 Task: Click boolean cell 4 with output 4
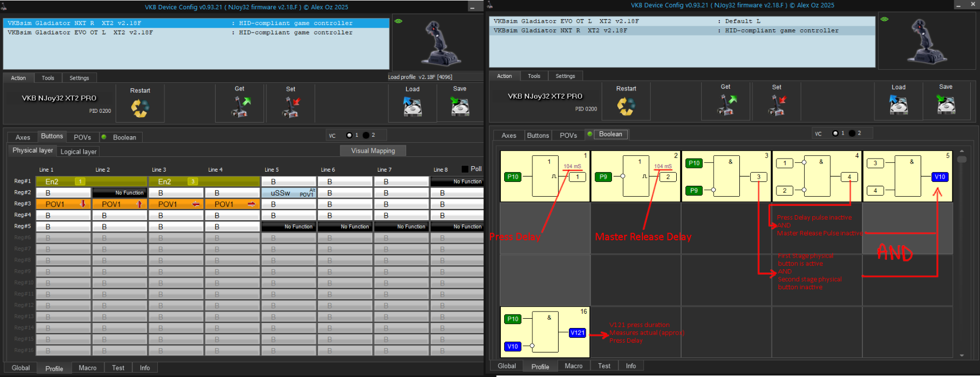click(x=817, y=177)
